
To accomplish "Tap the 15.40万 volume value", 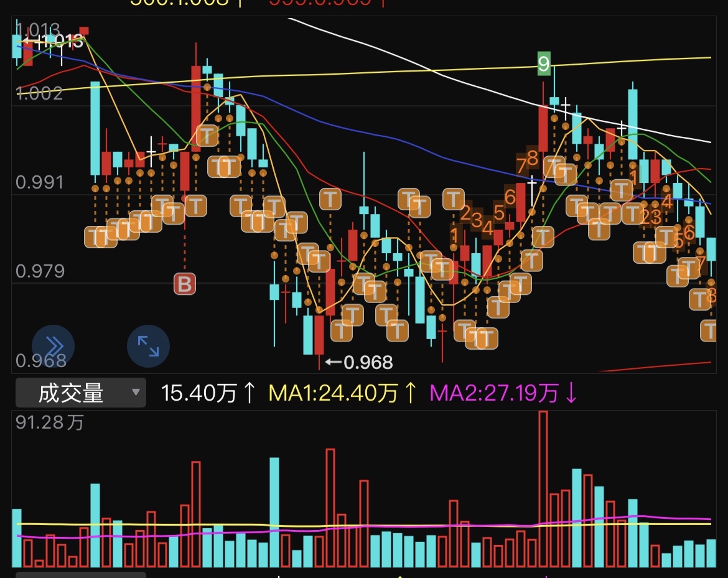I will tap(208, 393).
